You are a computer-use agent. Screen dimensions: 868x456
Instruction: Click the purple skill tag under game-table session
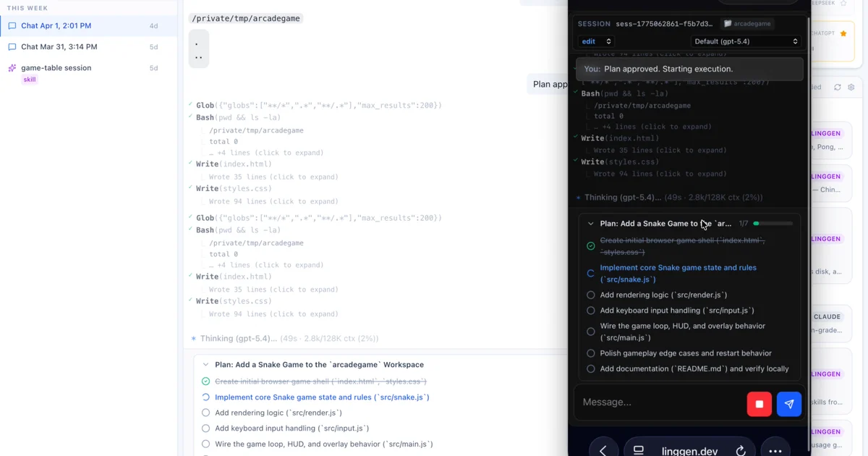[x=30, y=80]
